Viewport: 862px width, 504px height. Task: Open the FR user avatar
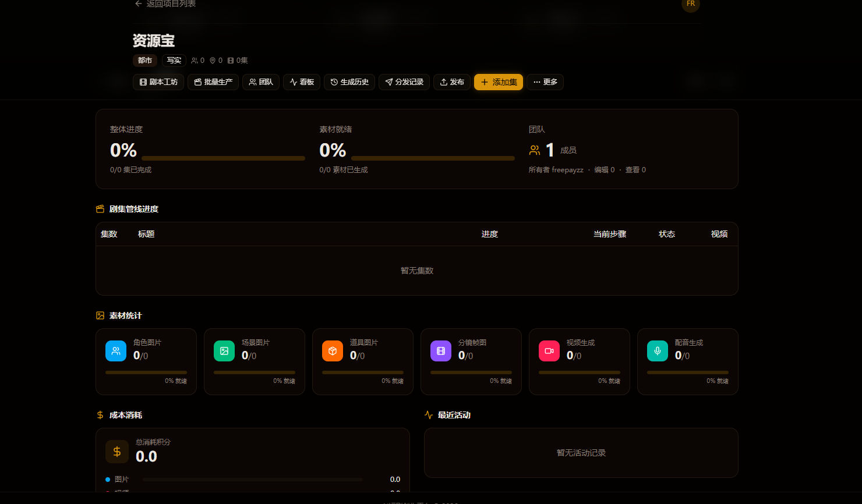point(691,3)
